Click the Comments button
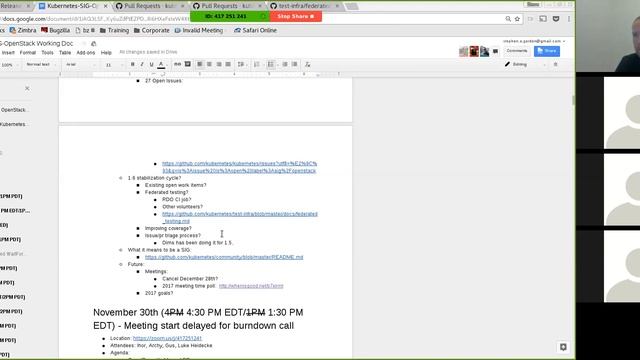Image resolution: width=640 pixels, height=360 pixels. [x=517, y=51]
